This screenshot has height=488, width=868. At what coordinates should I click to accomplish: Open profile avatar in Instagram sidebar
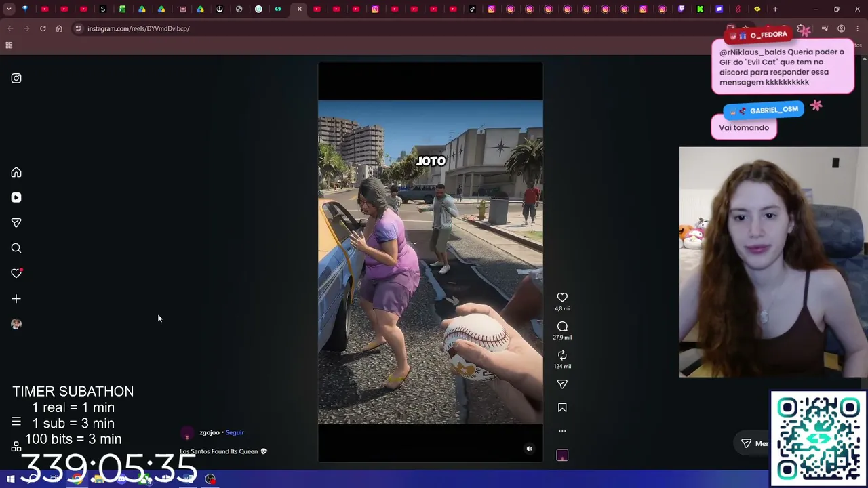click(x=16, y=324)
